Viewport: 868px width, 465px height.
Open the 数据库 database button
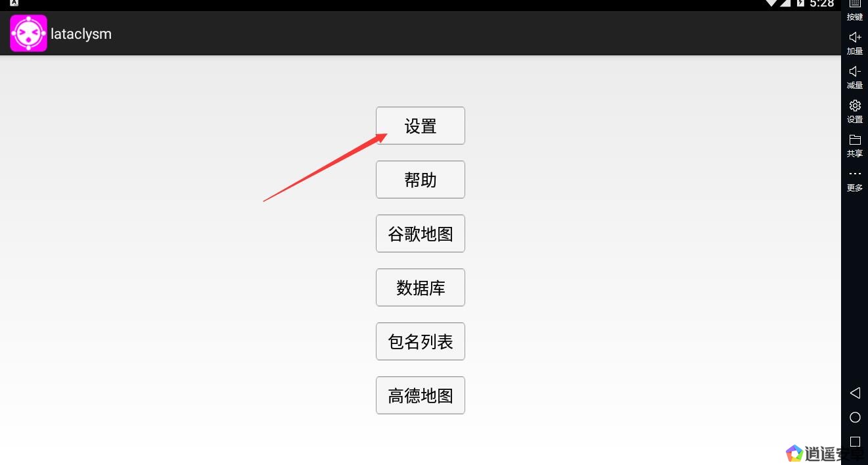[x=421, y=287]
